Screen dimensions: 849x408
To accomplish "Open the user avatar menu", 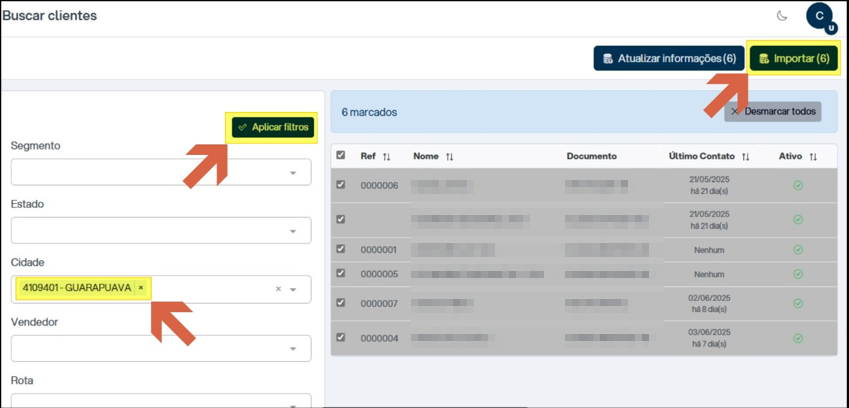I will click(x=820, y=17).
